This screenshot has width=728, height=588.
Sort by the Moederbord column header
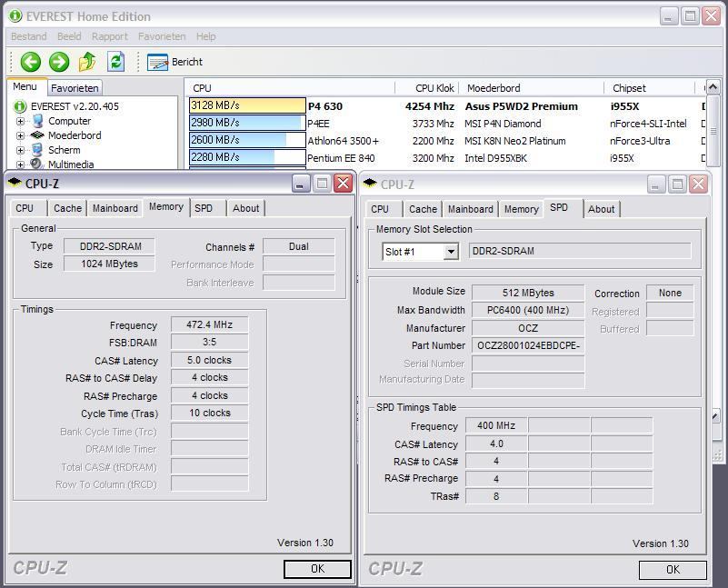click(x=531, y=88)
